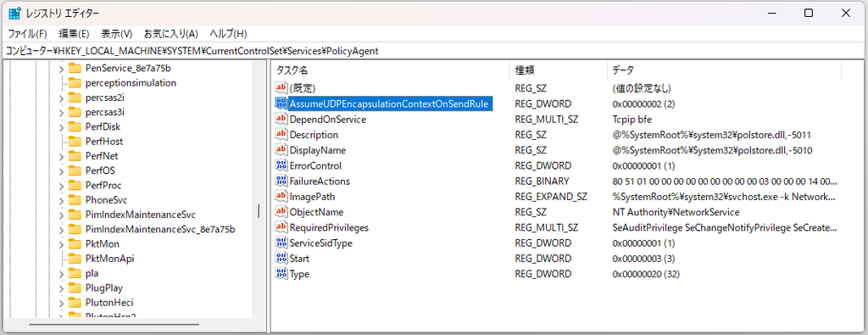The image size is (868, 335).
Task: Select the ImagePath value name
Action: (312, 197)
